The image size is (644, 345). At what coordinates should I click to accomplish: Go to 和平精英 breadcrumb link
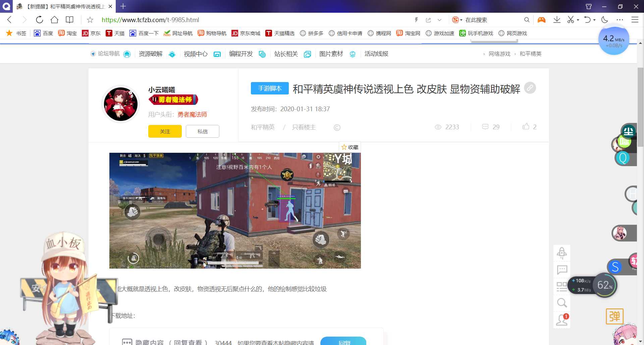pos(530,54)
